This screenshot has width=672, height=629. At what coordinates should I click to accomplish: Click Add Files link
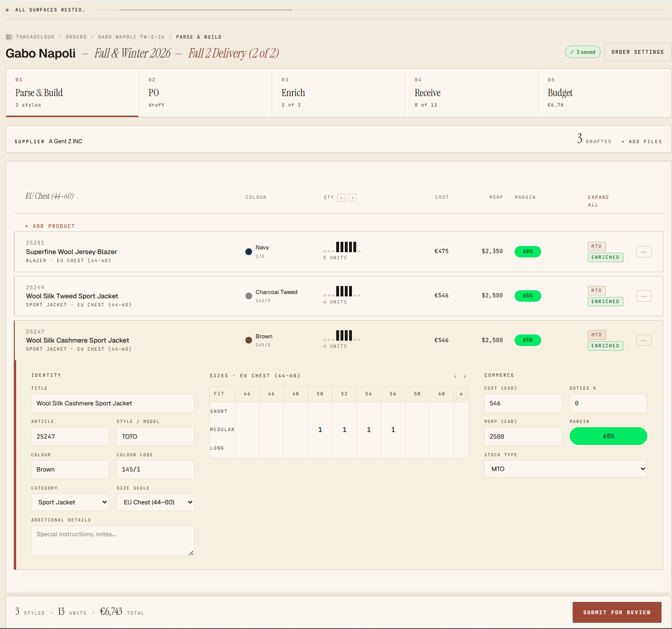pos(642,142)
